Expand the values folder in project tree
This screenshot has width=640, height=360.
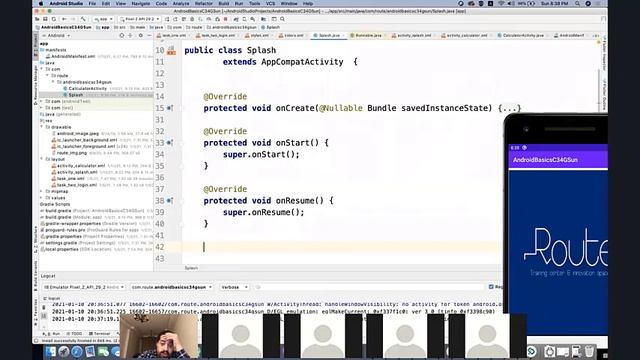[x=42, y=198]
